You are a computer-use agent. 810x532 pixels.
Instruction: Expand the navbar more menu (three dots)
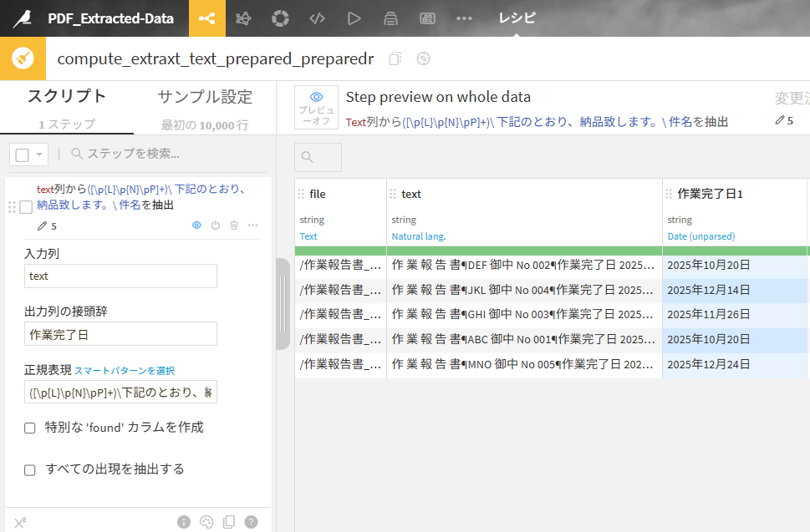(464, 18)
